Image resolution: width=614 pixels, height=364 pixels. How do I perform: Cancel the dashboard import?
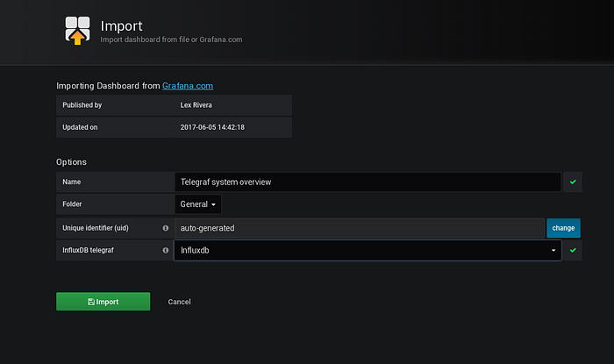(x=179, y=302)
